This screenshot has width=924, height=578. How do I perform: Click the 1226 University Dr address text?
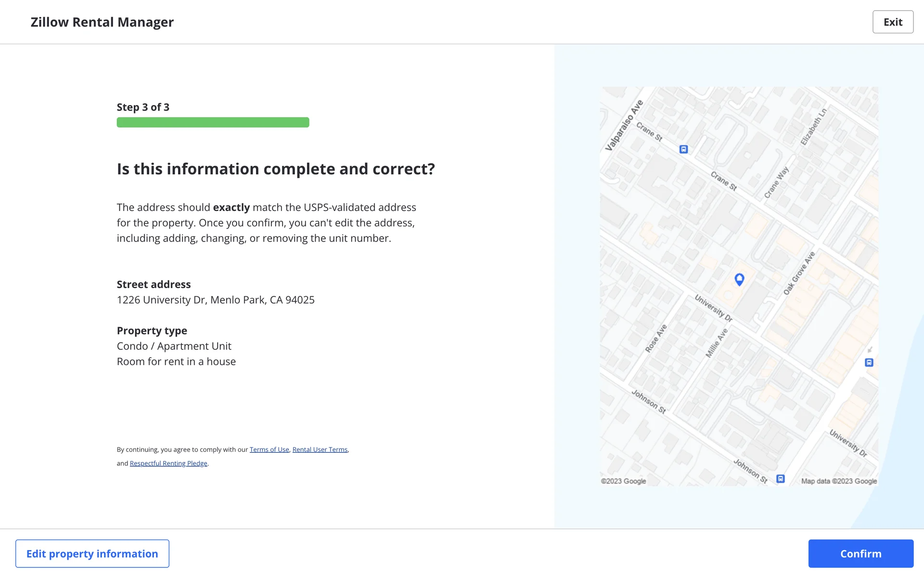click(216, 300)
